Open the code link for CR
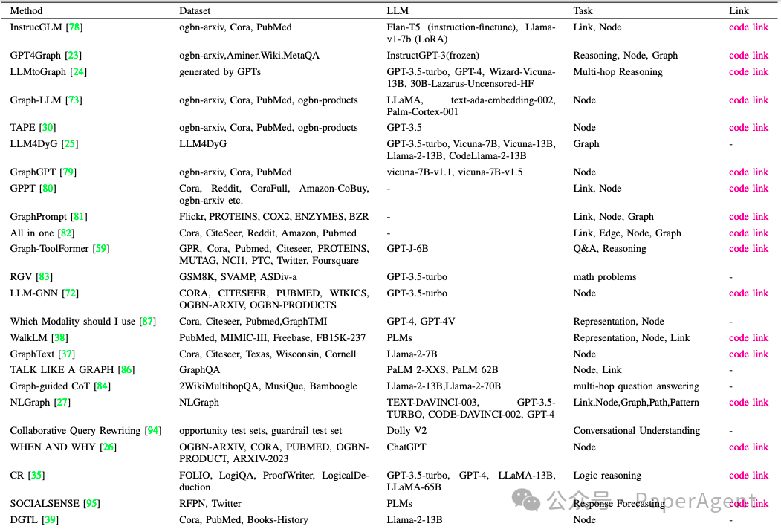This screenshot has height=532, width=781. (x=748, y=476)
